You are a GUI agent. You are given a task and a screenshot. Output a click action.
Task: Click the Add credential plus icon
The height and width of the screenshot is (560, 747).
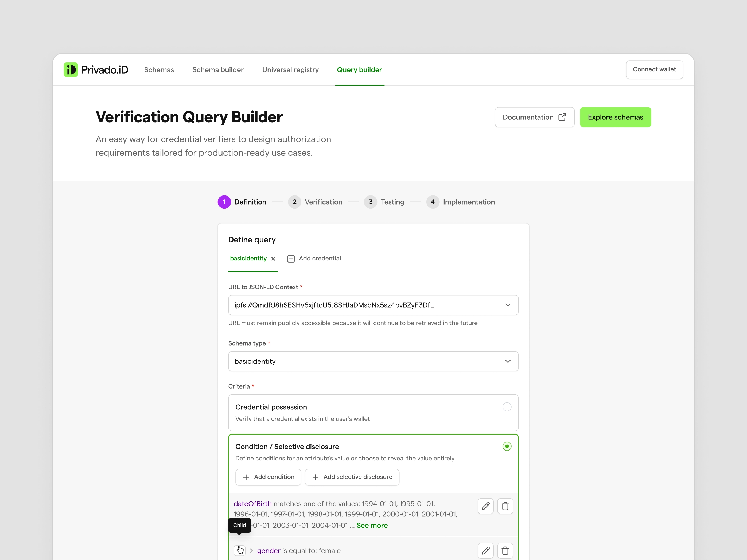click(x=291, y=258)
